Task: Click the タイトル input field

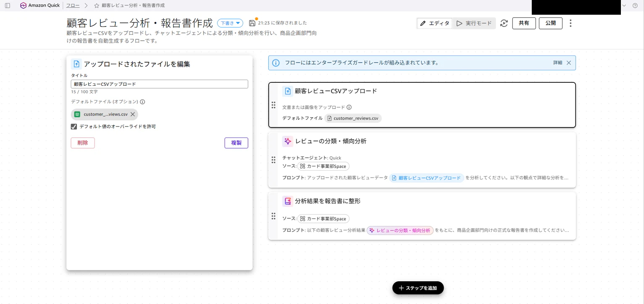Action: pos(159,84)
